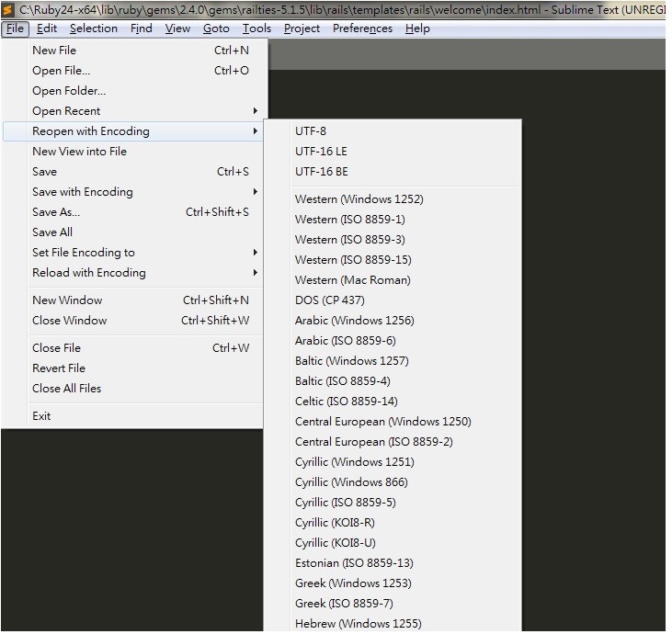Click Save in the File menu
The width and height of the screenshot is (672, 634).
coord(133,171)
